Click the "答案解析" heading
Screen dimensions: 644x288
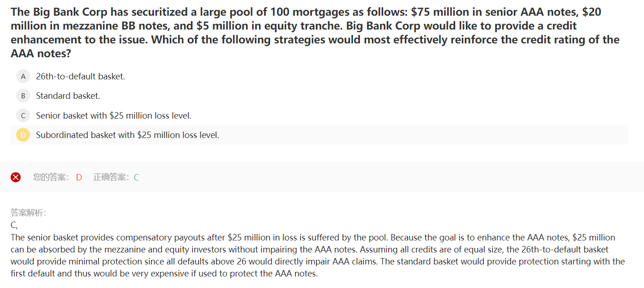(29, 213)
